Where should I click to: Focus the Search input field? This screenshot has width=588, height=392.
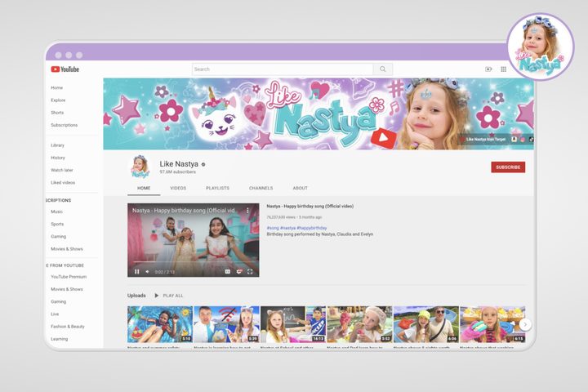click(x=283, y=69)
